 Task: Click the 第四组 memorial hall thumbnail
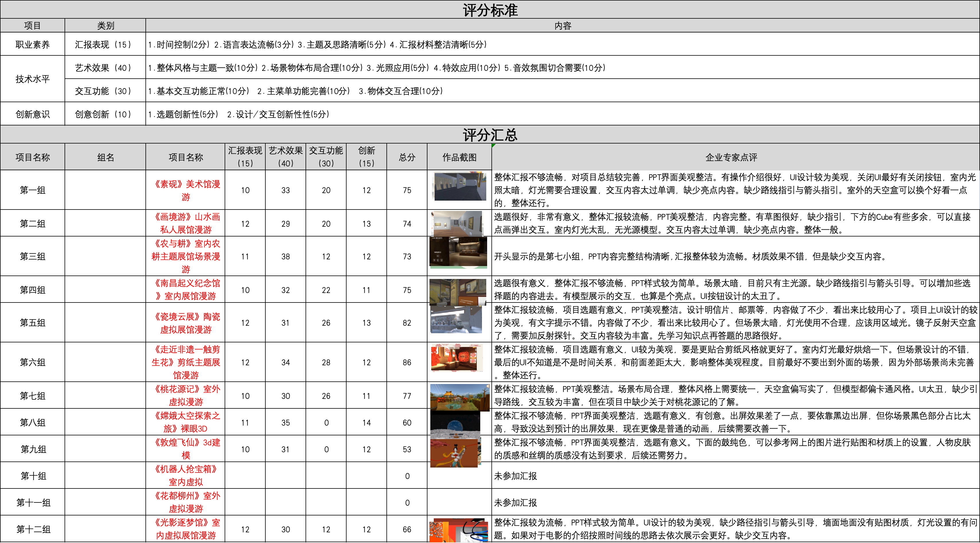coord(458,292)
